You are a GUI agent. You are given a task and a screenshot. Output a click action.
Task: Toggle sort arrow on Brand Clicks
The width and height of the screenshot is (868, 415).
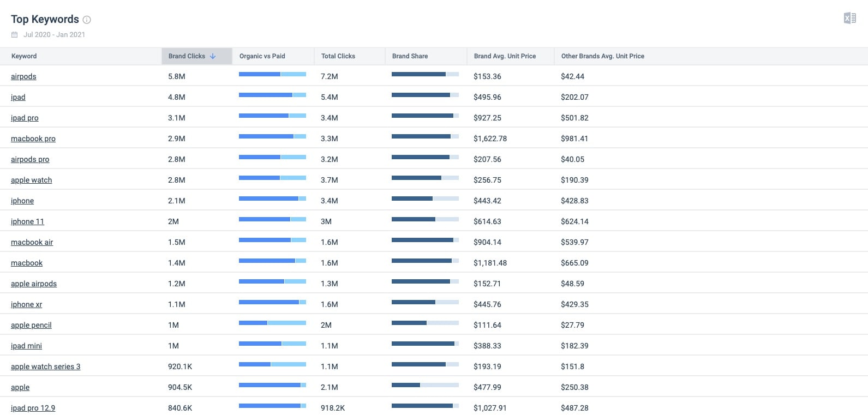click(213, 56)
